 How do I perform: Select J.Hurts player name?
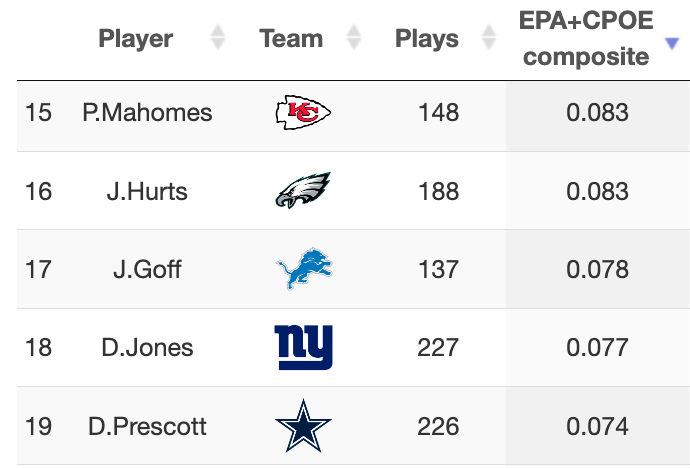click(147, 191)
